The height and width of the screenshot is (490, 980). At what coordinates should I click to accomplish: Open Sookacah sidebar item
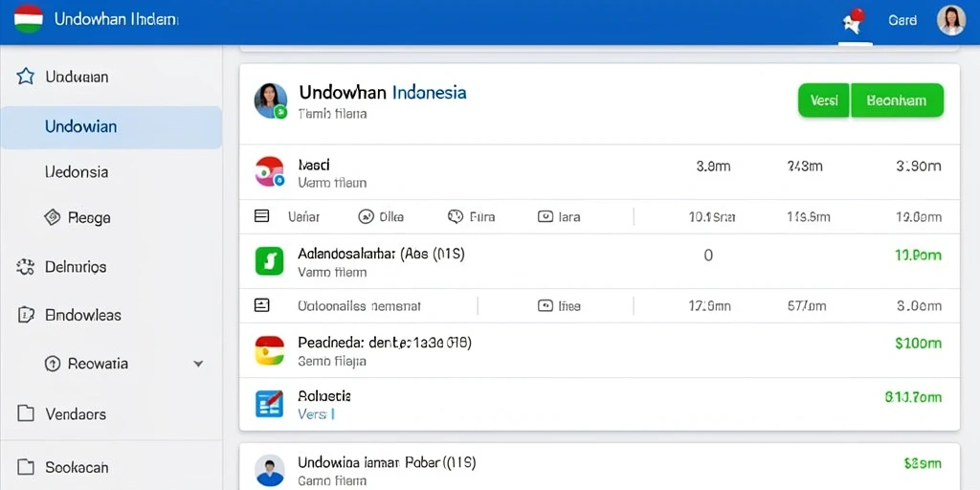(x=77, y=467)
